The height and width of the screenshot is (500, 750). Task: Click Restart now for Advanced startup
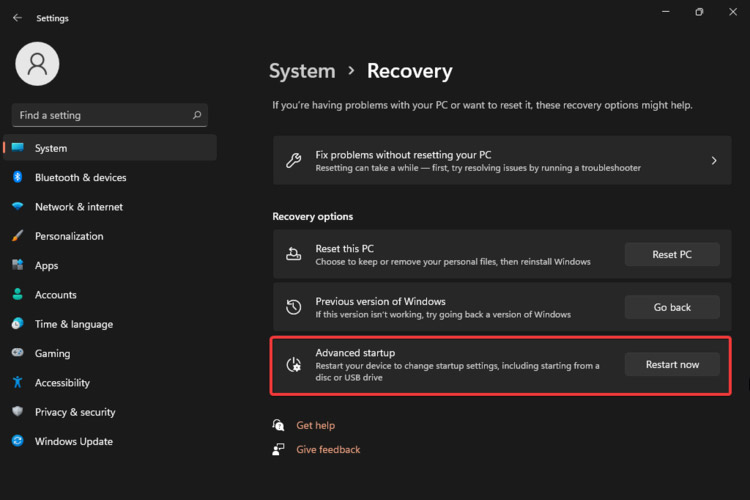(x=672, y=364)
